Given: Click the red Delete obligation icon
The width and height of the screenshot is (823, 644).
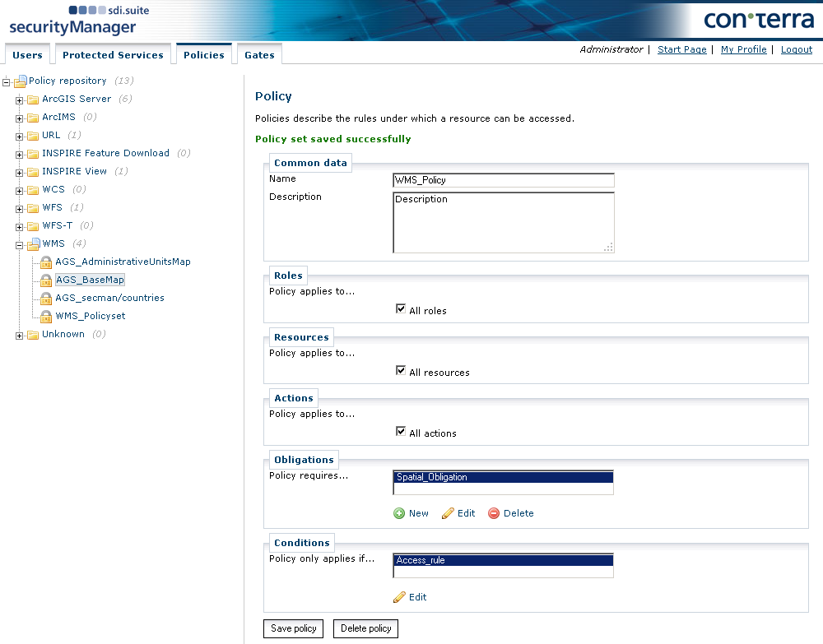Looking at the screenshot, I should click(x=495, y=512).
